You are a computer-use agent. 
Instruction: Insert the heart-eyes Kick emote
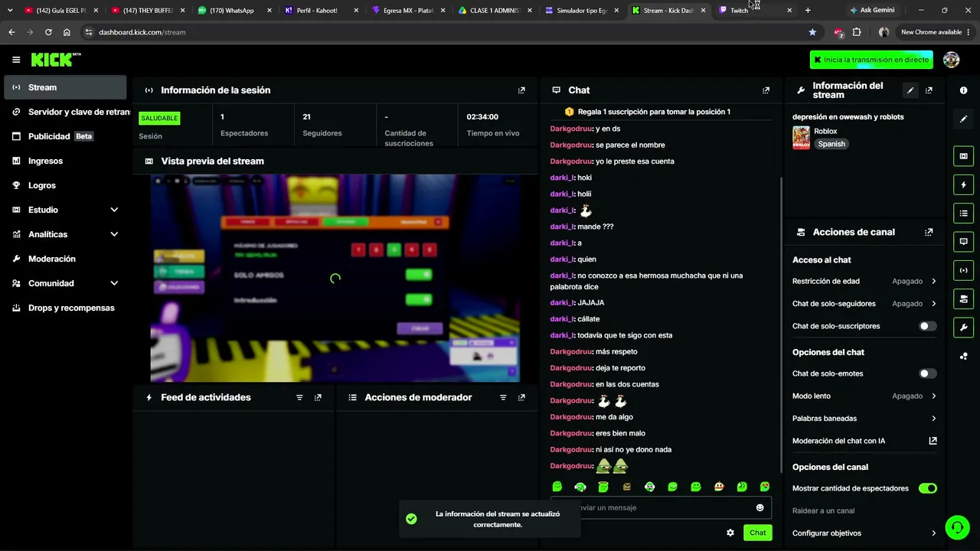click(765, 487)
